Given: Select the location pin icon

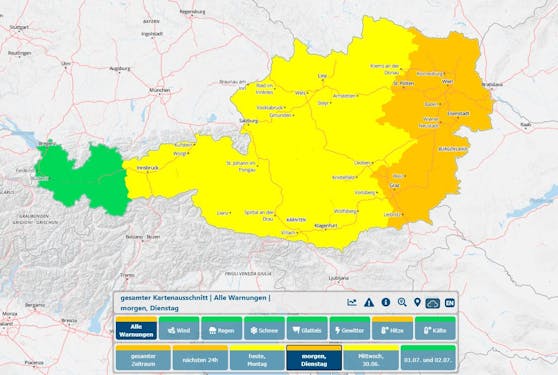Looking at the screenshot, I should 417,302.
